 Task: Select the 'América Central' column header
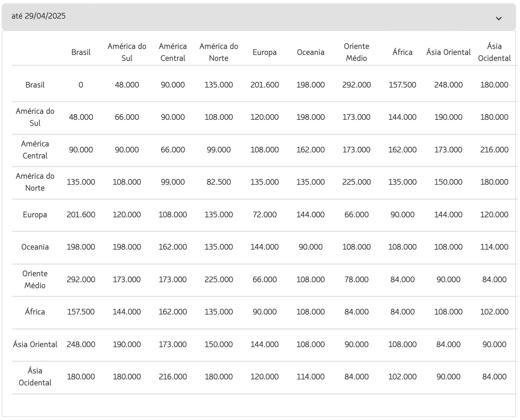[x=173, y=52]
